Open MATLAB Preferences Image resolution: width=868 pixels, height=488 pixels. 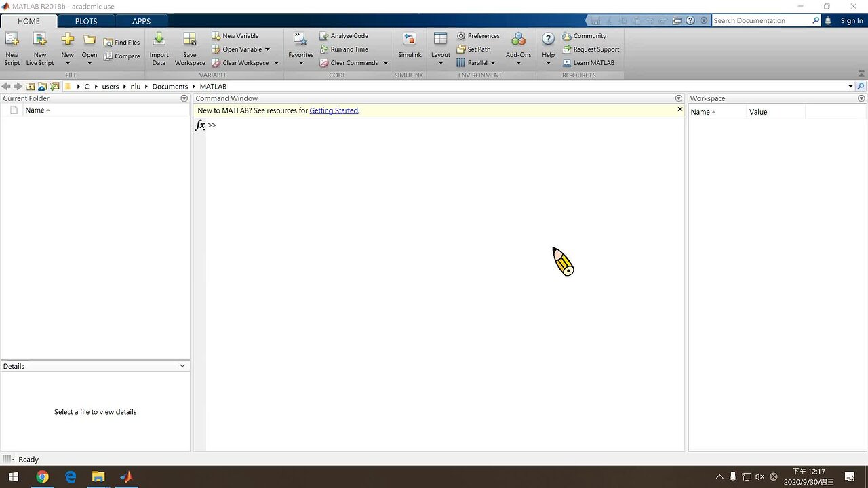pos(478,35)
